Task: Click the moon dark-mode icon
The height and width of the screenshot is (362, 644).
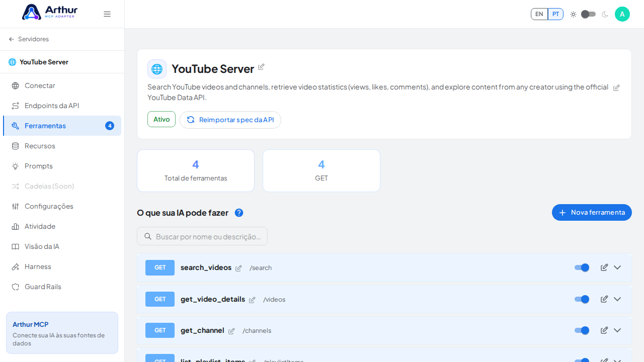Action: pyautogui.click(x=605, y=14)
